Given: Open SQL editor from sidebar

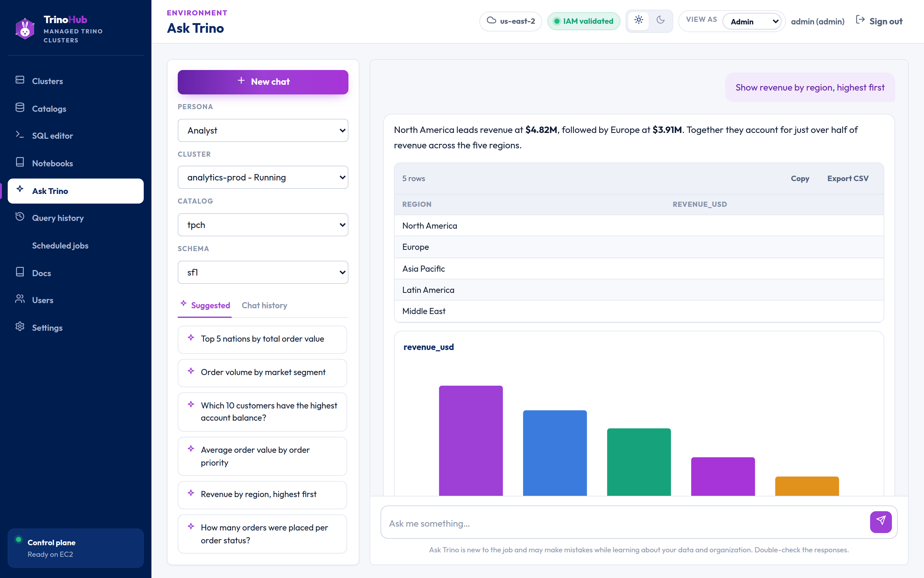Looking at the screenshot, I should point(76,136).
